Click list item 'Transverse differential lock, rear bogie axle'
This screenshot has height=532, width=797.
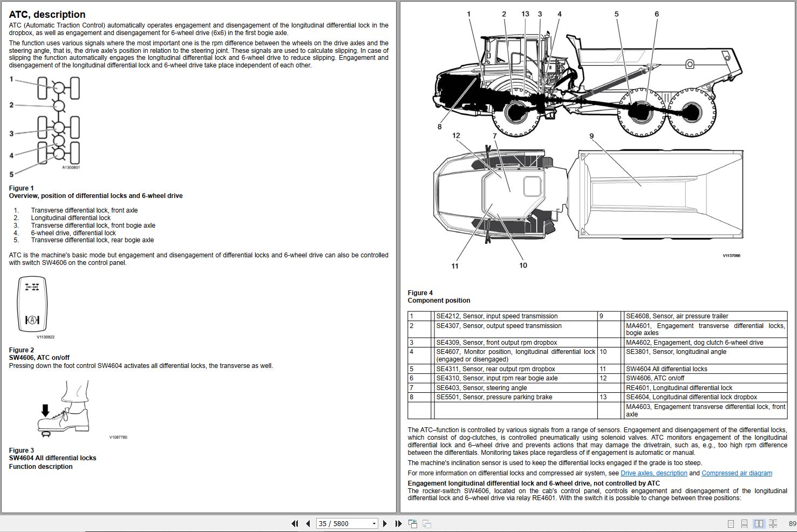tap(92, 240)
